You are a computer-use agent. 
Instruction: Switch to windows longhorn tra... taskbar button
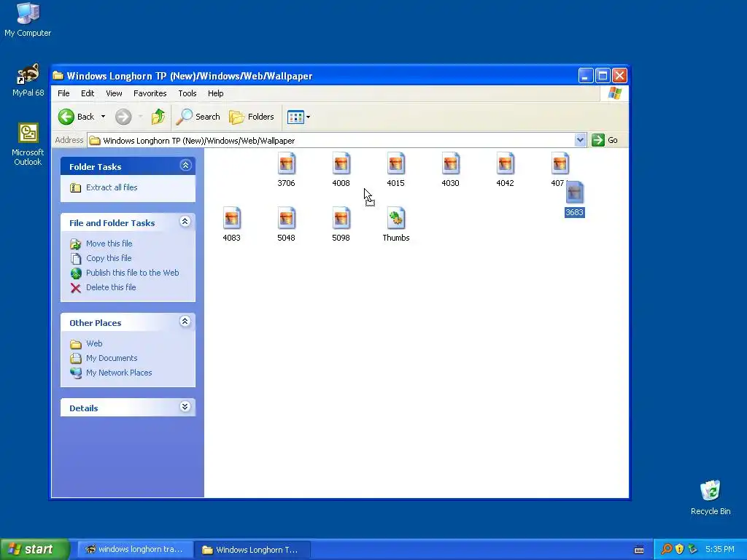click(134, 550)
